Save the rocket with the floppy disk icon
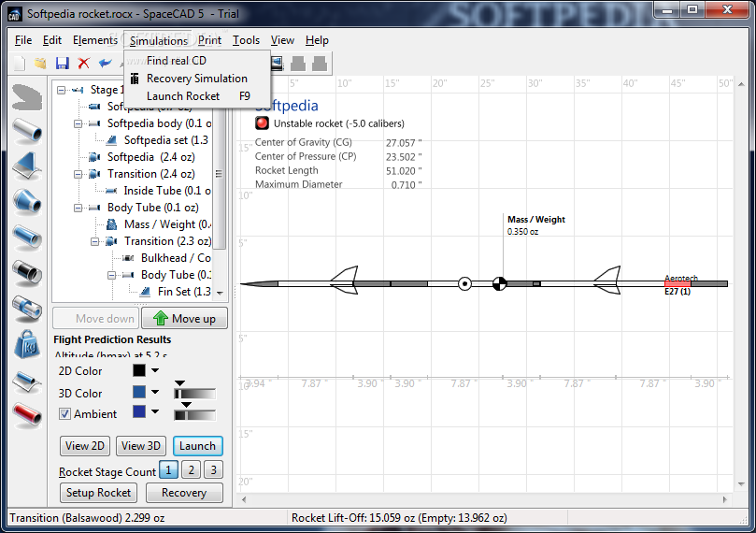Viewport: 756px width, 533px height. pos(63,64)
